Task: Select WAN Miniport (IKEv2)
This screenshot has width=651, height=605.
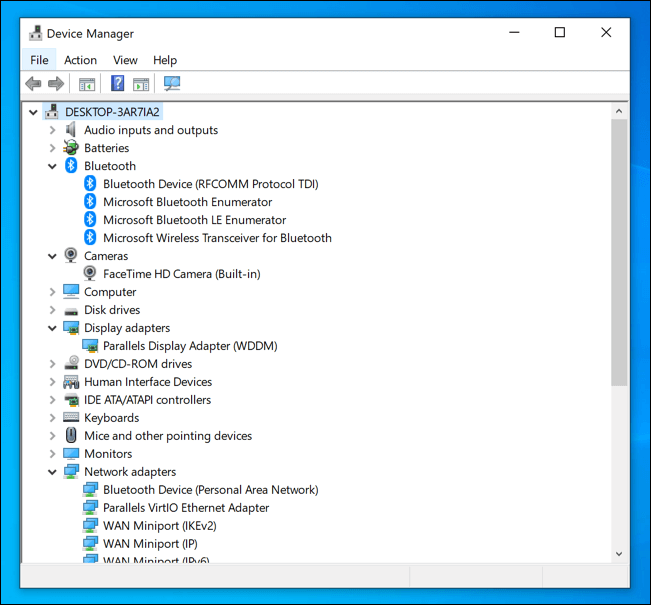Action: click(x=160, y=526)
